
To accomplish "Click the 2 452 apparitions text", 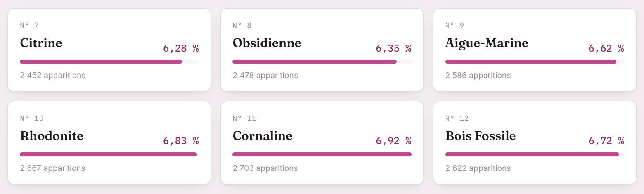I will pyautogui.click(x=52, y=76).
